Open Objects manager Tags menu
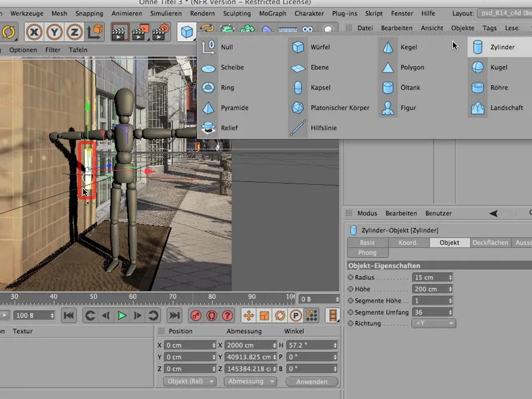This screenshot has height=399, width=532. 489,28
